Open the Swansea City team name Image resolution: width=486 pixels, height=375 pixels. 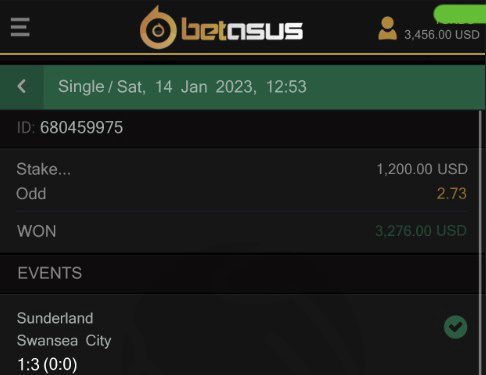click(64, 341)
